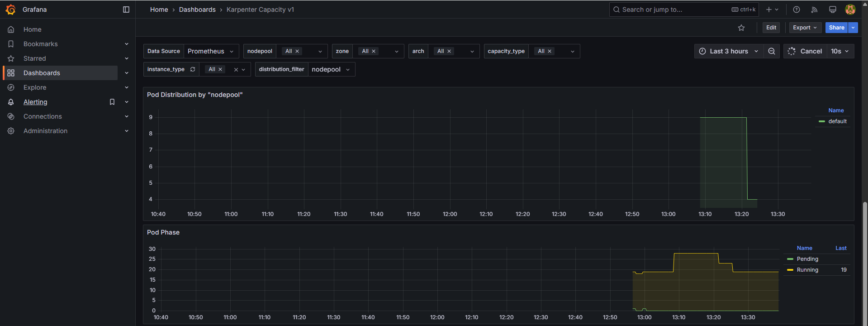
Task: Open the Help question mark icon
Action: click(x=797, y=10)
